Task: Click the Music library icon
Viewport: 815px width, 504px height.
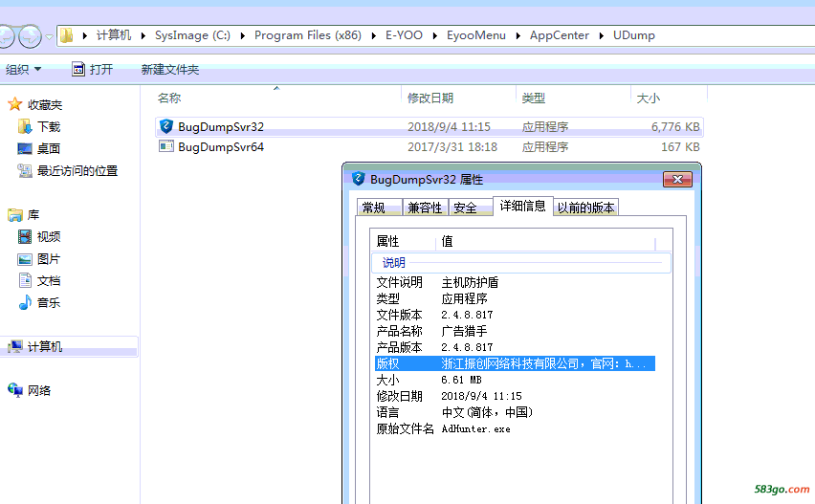Action: point(25,302)
